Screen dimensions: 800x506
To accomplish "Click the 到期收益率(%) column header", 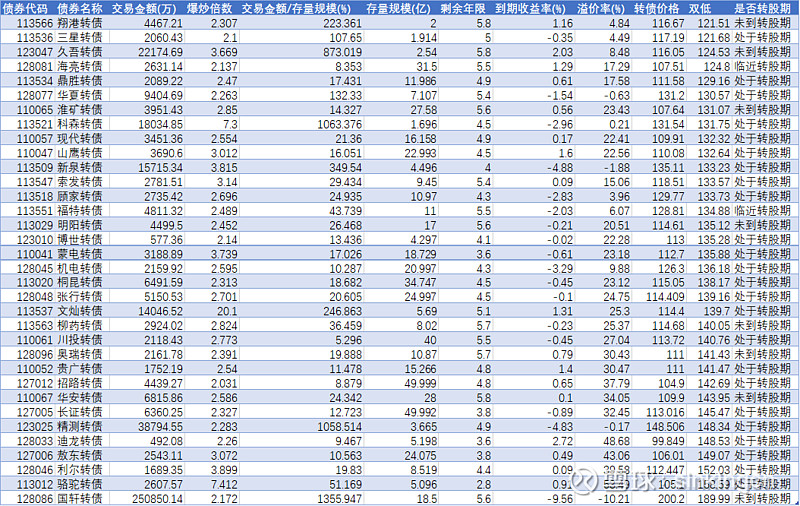I will pyautogui.click(x=531, y=8).
